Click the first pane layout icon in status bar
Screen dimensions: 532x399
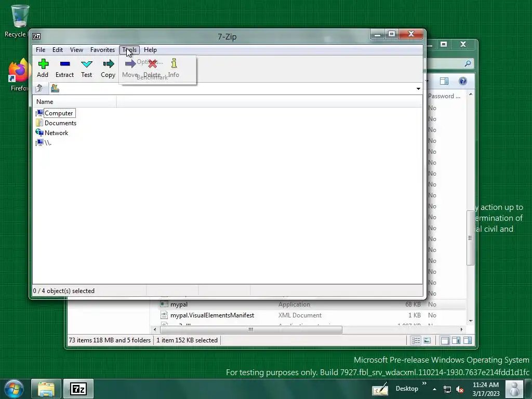[x=445, y=340]
